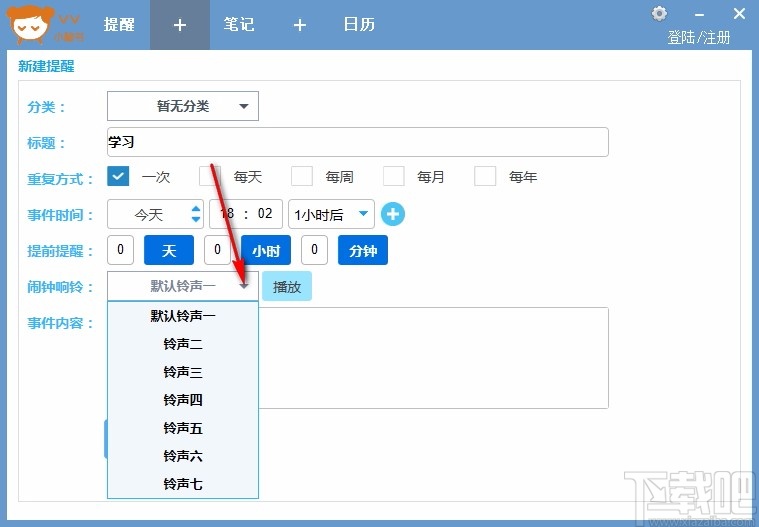
Task: Close the application window
Action: [x=739, y=14]
